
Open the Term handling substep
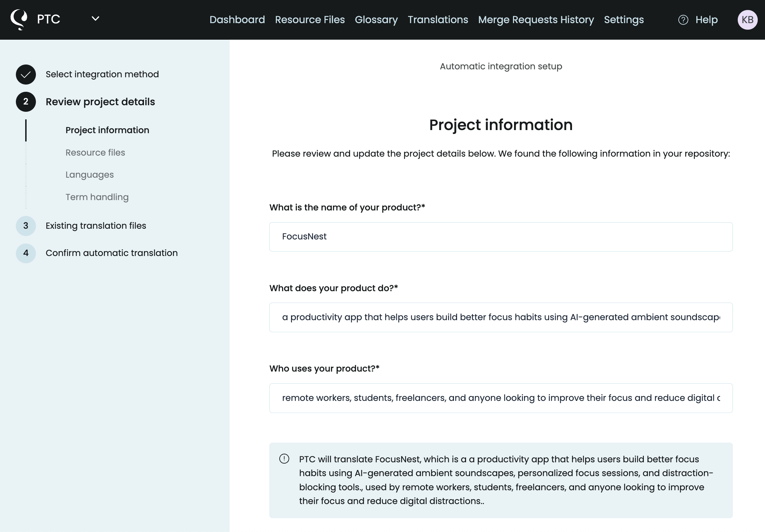pyautogui.click(x=97, y=197)
